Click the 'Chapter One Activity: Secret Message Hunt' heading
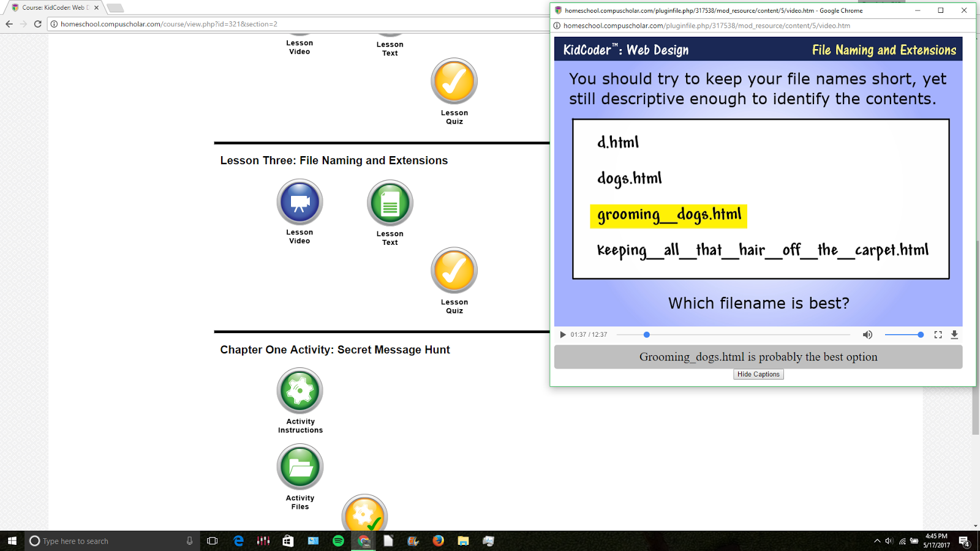Screen dimensions: 980x551 point(335,350)
